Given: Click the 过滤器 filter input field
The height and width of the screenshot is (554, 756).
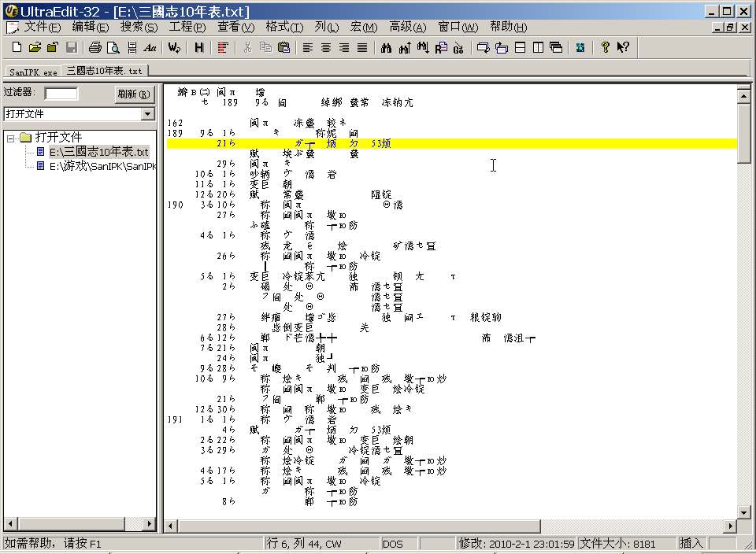Looking at the screenshot, I should pos(61,94).
